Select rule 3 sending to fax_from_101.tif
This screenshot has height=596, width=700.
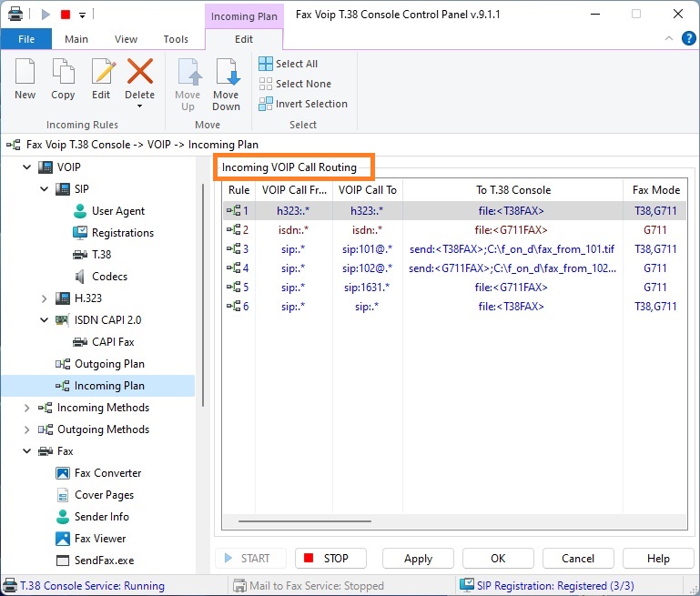click(x=454, y=249)
